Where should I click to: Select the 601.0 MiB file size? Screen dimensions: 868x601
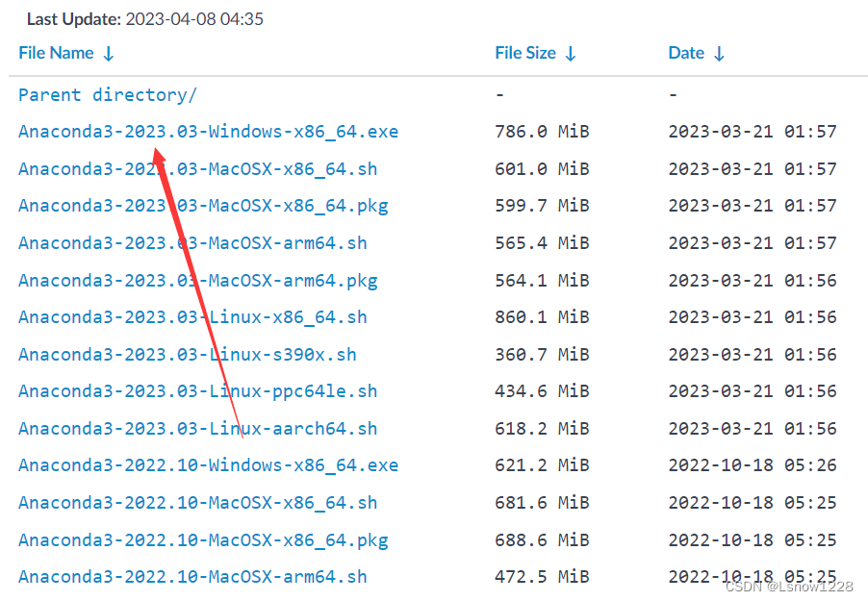[542, 169]
